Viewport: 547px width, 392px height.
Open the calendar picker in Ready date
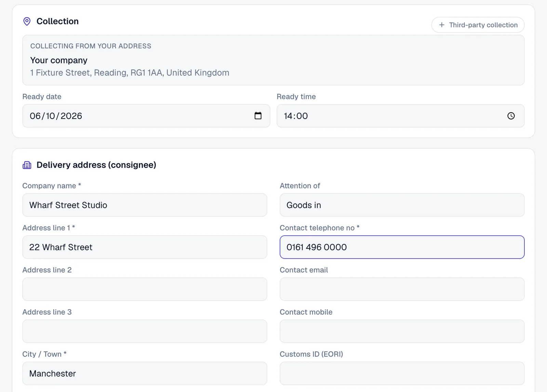(258, 116)
